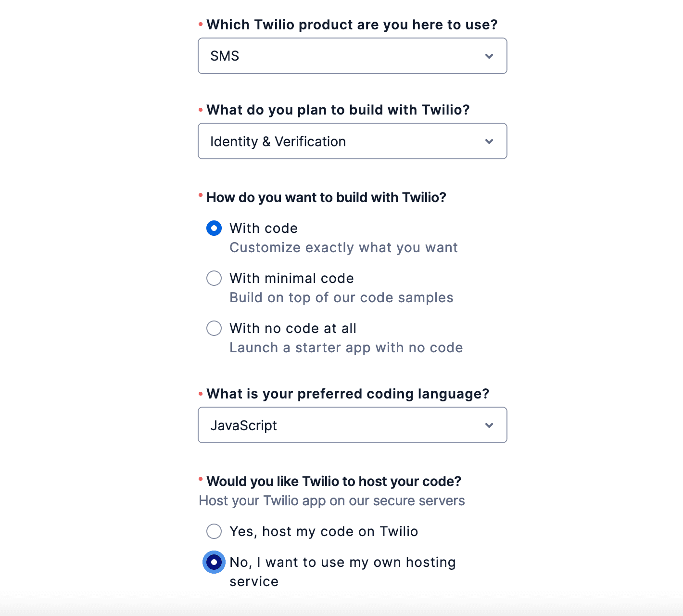Click the 'With no code at all' label

293,328
